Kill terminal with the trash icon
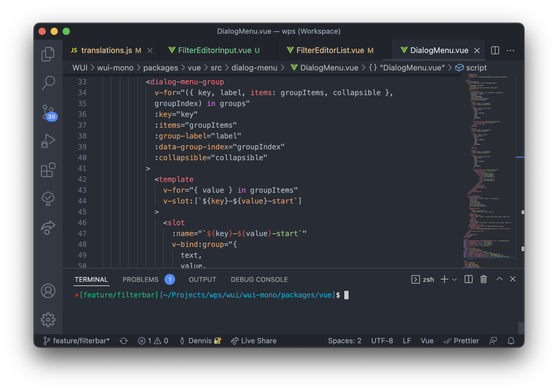This screenshot has width=558, height=392. [x=484, y=279]
